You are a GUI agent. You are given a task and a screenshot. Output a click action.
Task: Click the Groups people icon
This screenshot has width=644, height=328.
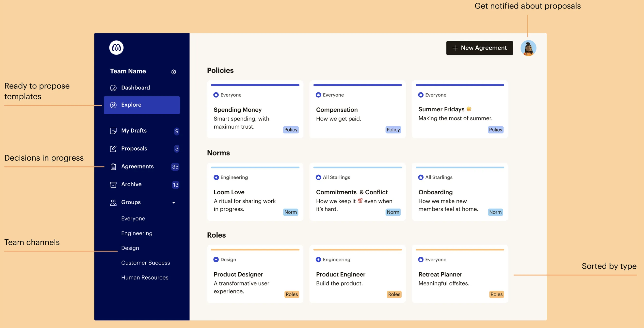click(x=113, y=203)
